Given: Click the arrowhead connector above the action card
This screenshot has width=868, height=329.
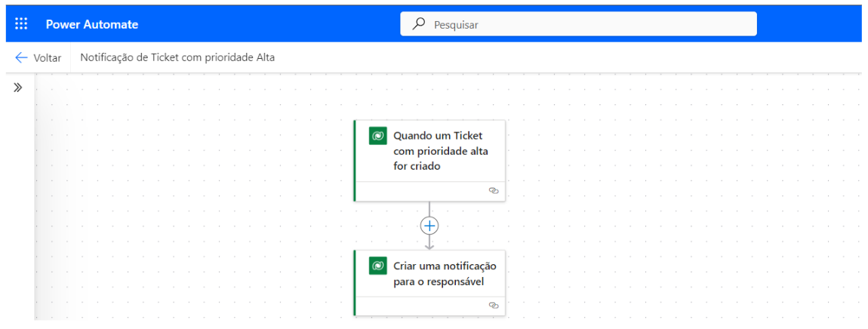Looking at the screenshot, I should (429, 244).
